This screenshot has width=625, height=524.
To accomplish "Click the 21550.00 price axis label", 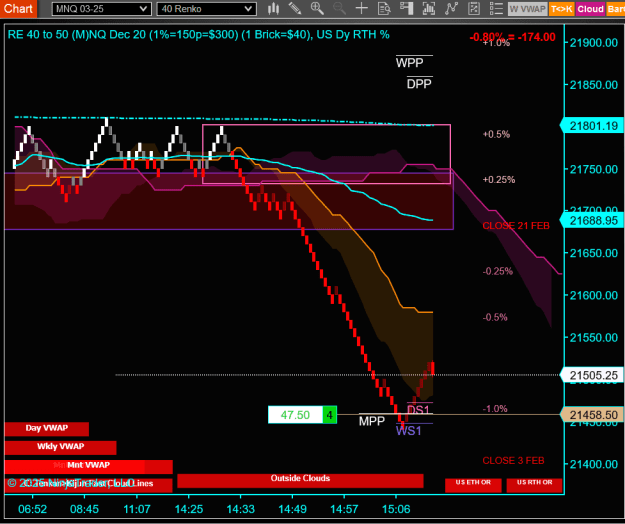I will [x=594, y=338].
